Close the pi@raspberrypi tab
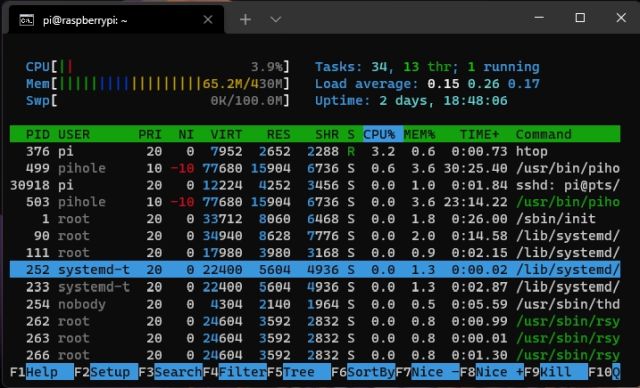 208,20
